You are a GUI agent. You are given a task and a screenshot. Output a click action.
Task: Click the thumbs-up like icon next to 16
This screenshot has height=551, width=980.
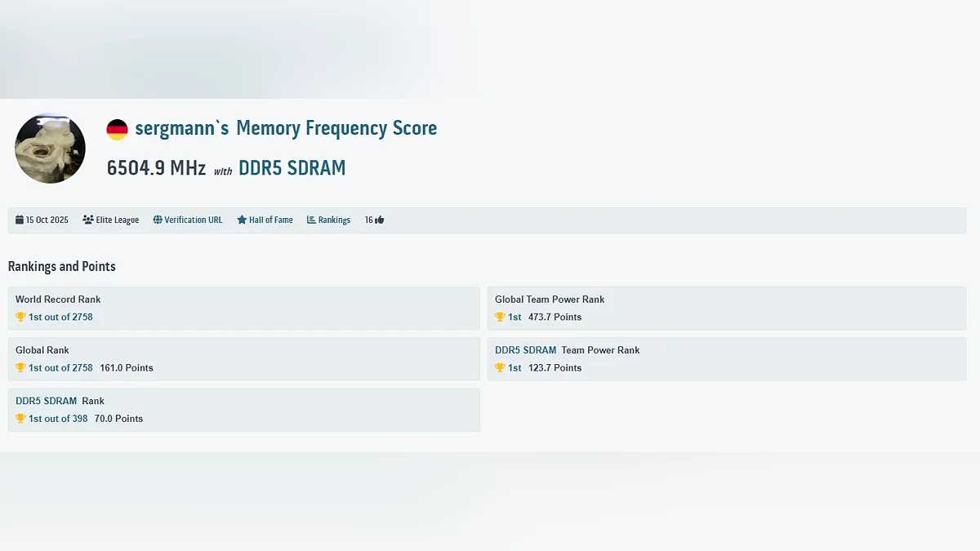380,220
